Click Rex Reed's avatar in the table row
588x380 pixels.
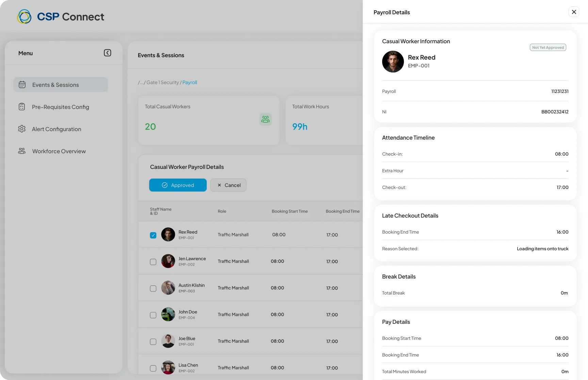168,235
